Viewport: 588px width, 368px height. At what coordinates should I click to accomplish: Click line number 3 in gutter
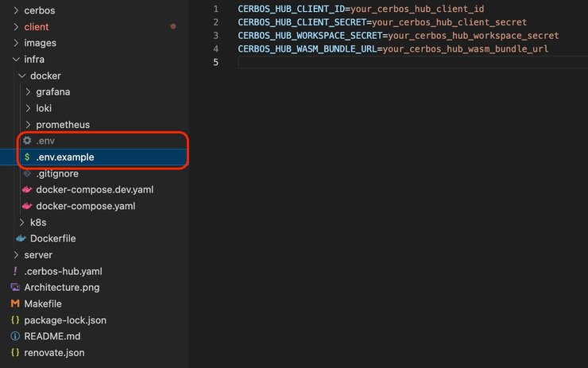(215, 36)
